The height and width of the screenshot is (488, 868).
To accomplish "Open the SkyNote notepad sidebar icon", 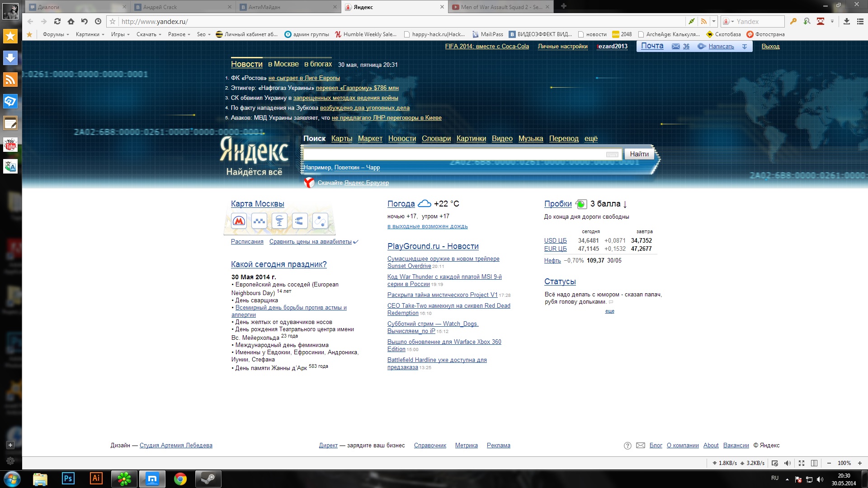I will coord(10,123).
